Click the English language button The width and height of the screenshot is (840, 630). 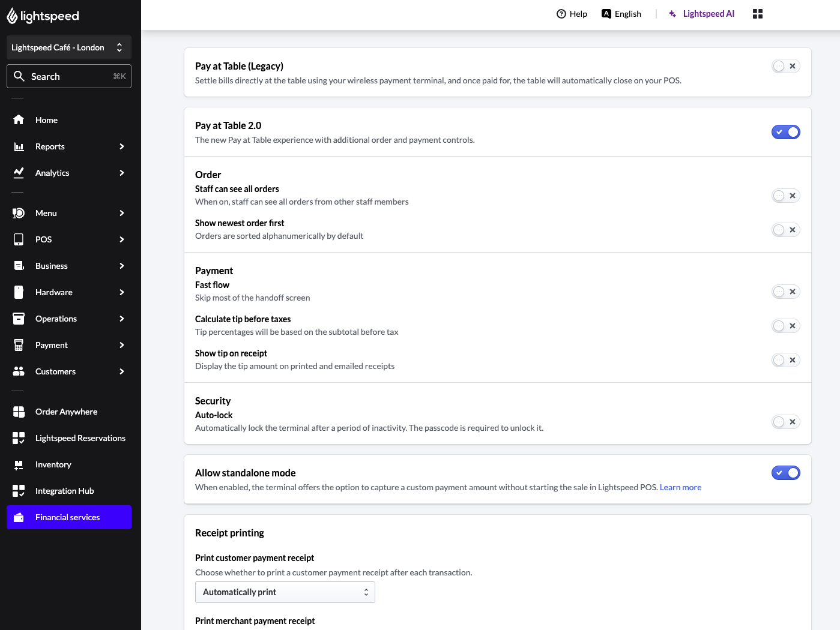tap(621, 14)
